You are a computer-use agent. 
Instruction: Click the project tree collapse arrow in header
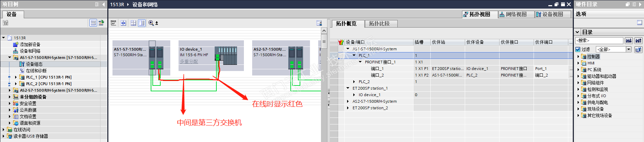point(104,4)
